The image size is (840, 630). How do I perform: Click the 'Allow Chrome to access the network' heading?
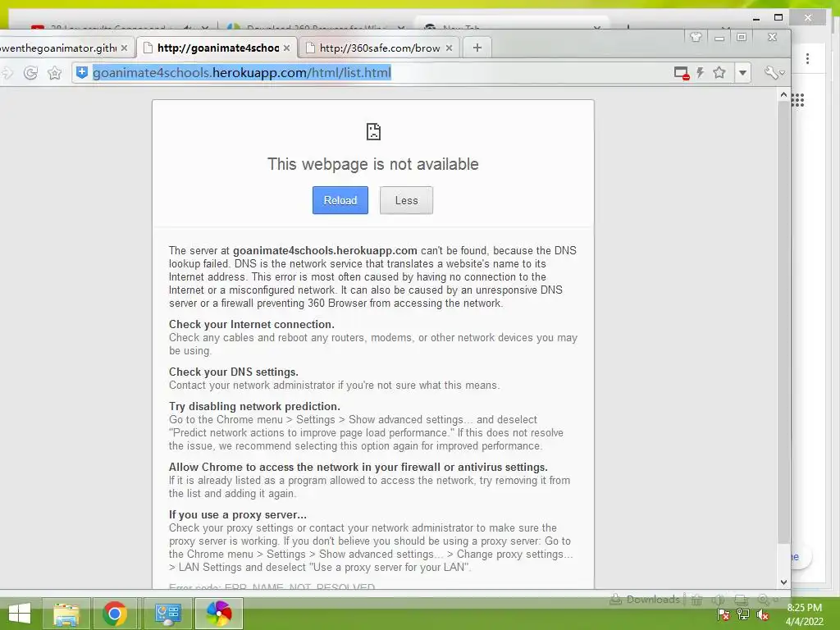point(358,467)
